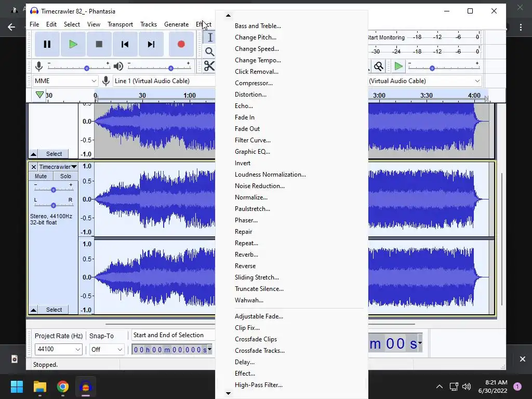The width and height of the screenshot is (532, 399).
Task: Click Select button on Timecrawler track
Action: pos(54,310)
